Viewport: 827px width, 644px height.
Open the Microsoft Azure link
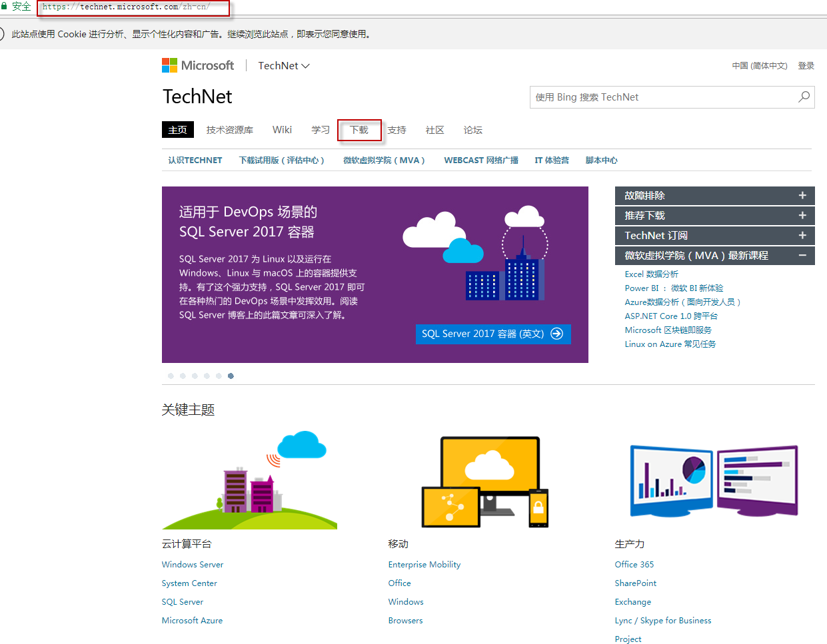[193, 621]
